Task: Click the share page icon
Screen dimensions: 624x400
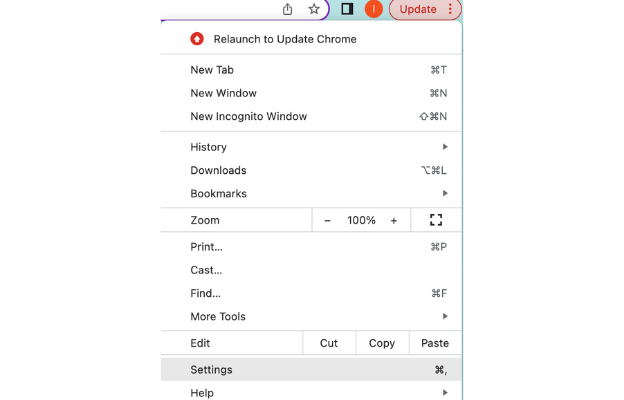Action: 287,9
